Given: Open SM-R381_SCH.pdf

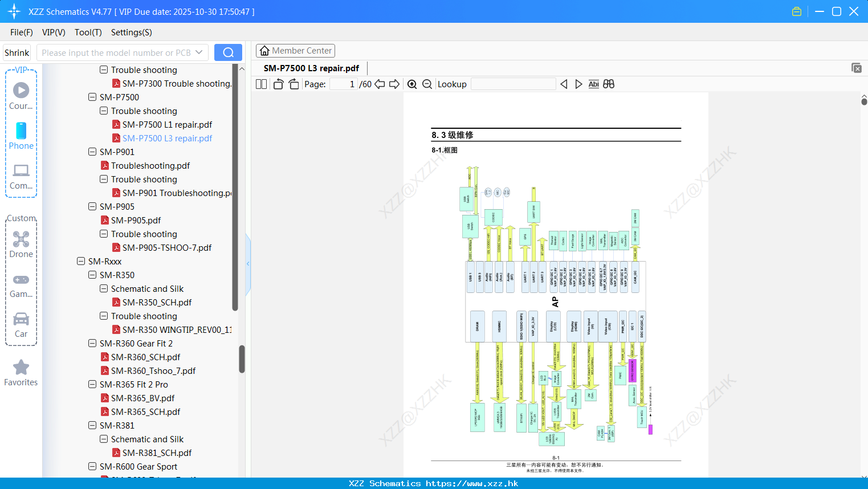Looking at the screenshot, I should tap(157, 453).
